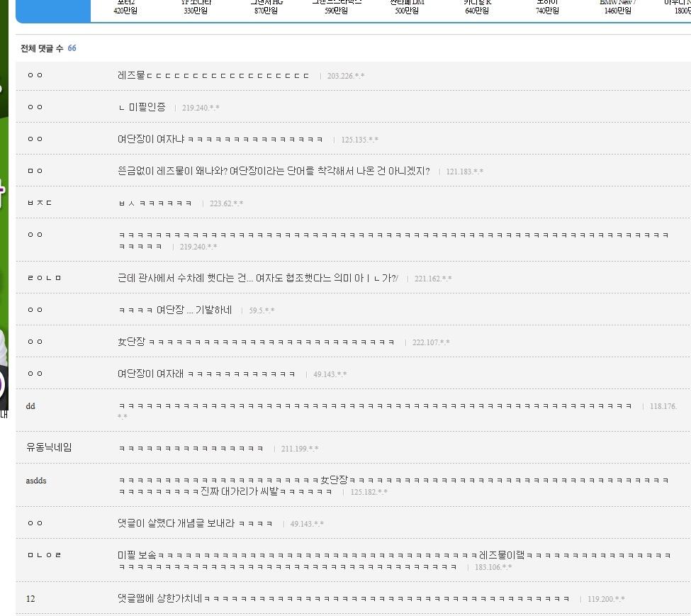
Task: Click IP 49.143.*.* on 여단장이 여자래 comment
Action: (x=330, y=374)
